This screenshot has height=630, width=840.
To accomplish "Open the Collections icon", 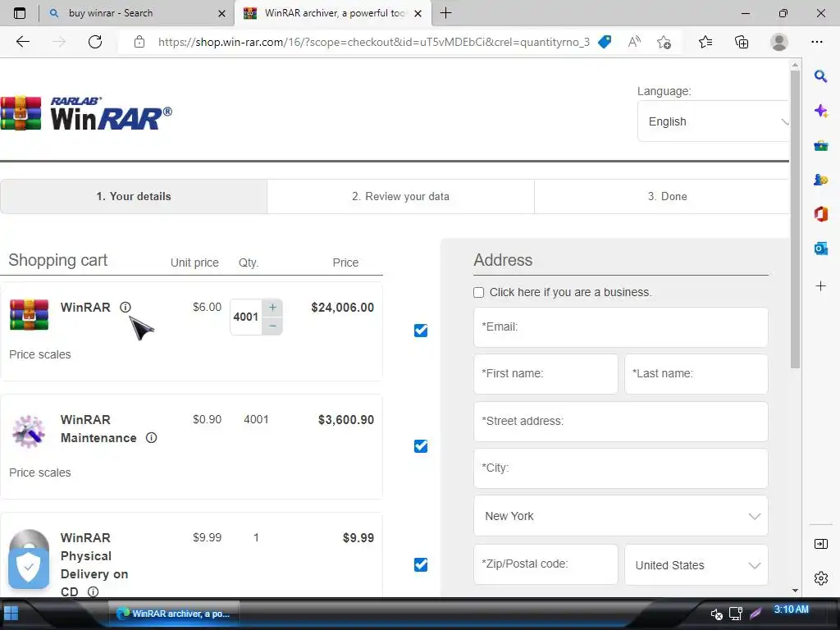I will tap(742, 42).
